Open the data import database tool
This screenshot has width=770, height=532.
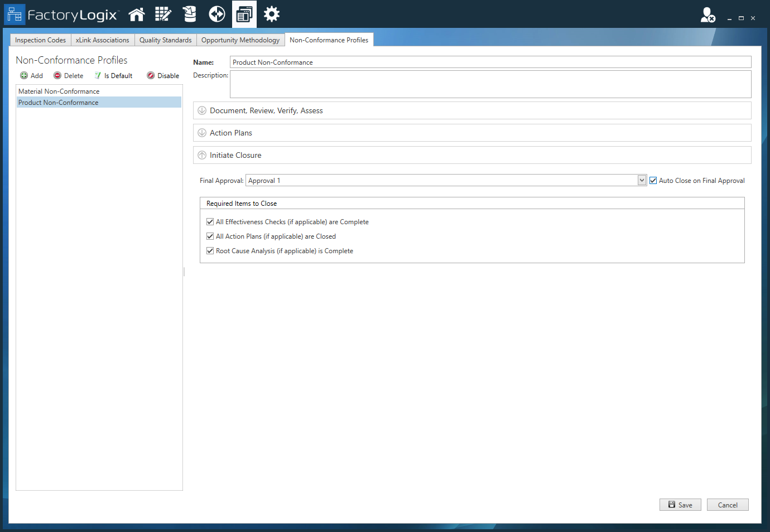(x=189, y=14)
